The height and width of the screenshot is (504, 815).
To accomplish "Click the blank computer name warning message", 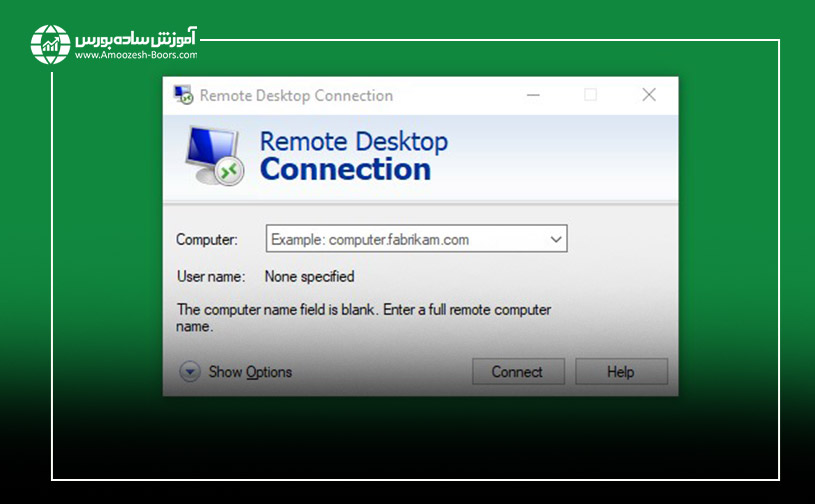I will click(364, 318).
